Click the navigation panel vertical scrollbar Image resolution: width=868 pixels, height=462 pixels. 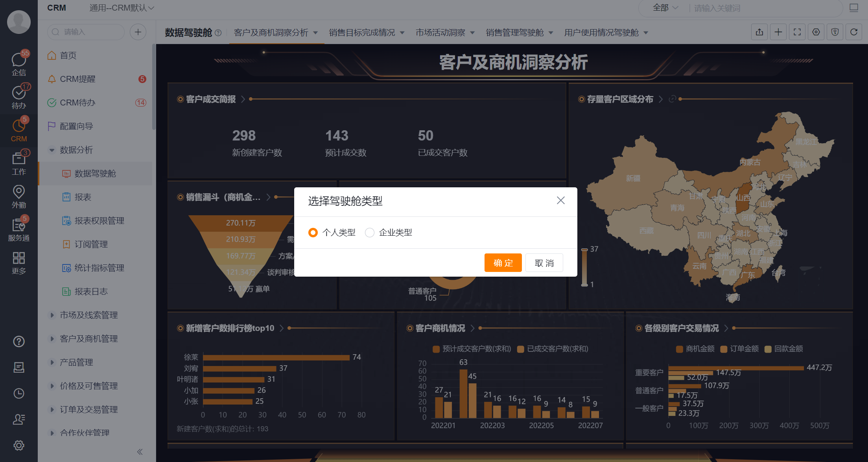(154, 87)
